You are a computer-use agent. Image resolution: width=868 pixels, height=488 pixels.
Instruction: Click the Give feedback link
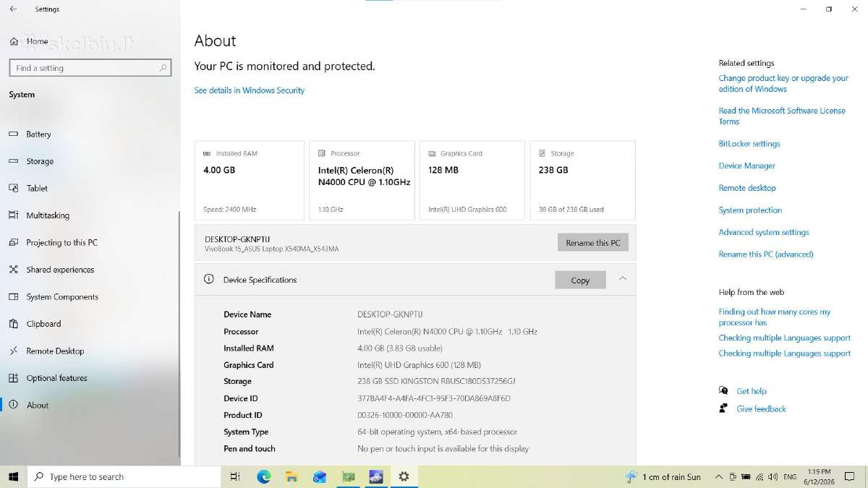click(x=761, y=409)
